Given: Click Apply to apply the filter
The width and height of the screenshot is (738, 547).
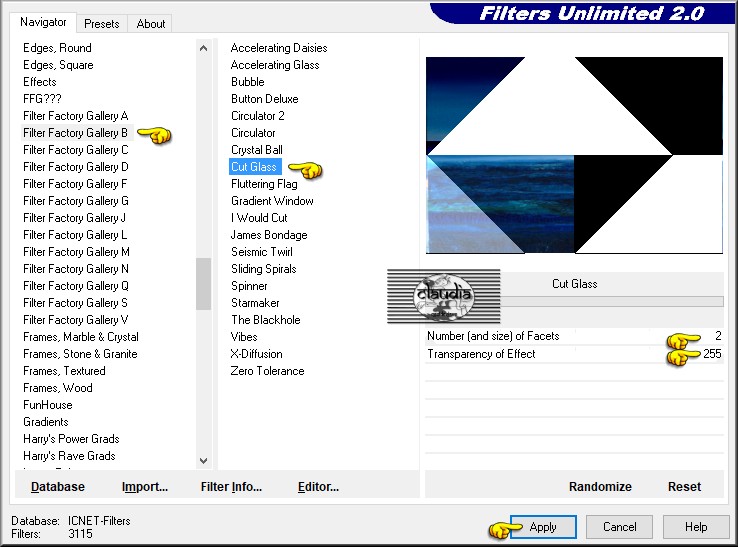Looking at the screenshot, I should click(543, 527).
